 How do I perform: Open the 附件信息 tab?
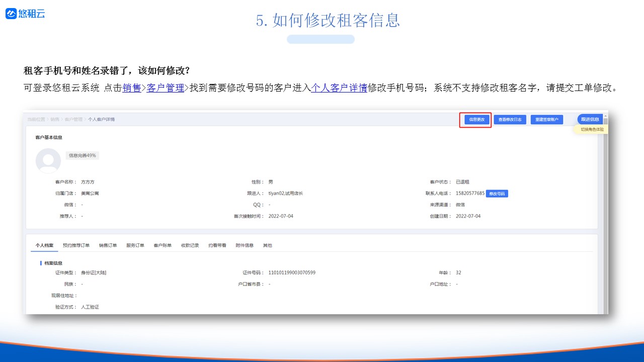(x=245, y=245)
